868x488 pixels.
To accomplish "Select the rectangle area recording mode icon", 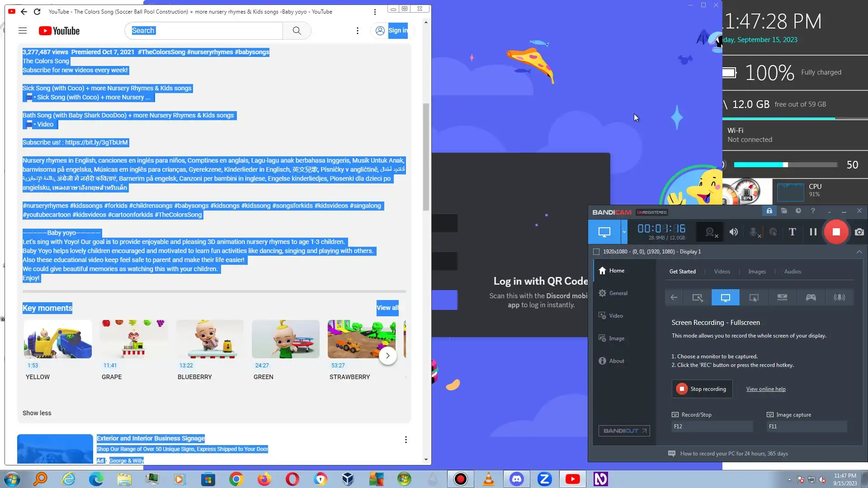I will click(697, 297).
